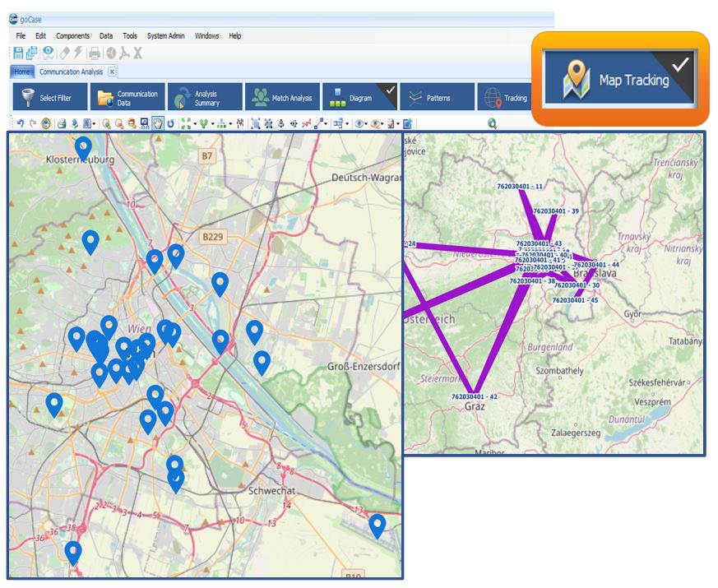Viewport: 718px width, 588px height.
Task: Click the edit note pencil icon
Action: pyautogui.click(x=407, y=123)
